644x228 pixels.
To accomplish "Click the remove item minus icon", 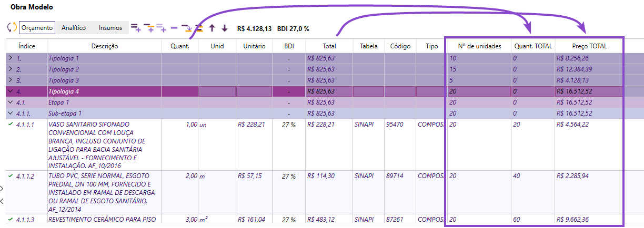I will point(174,27).
